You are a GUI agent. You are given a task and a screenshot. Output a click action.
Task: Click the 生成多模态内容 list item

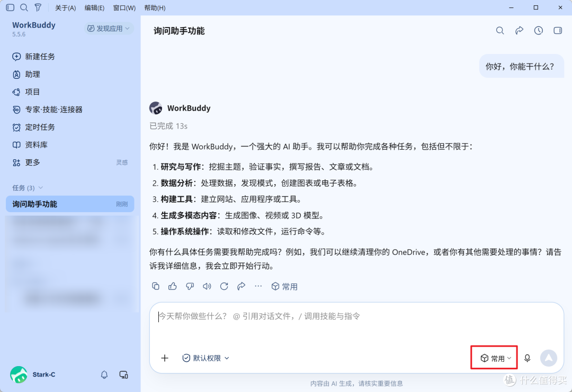[238, 215]
